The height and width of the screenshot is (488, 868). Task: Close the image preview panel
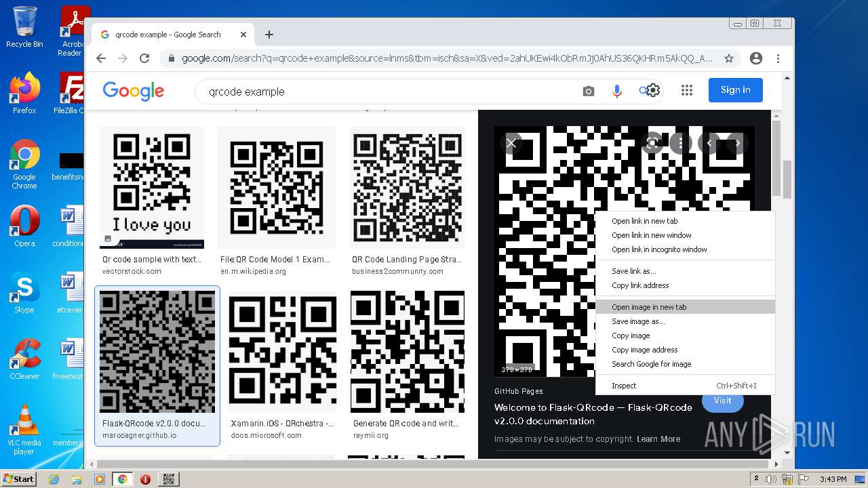[x=511, y=143]
